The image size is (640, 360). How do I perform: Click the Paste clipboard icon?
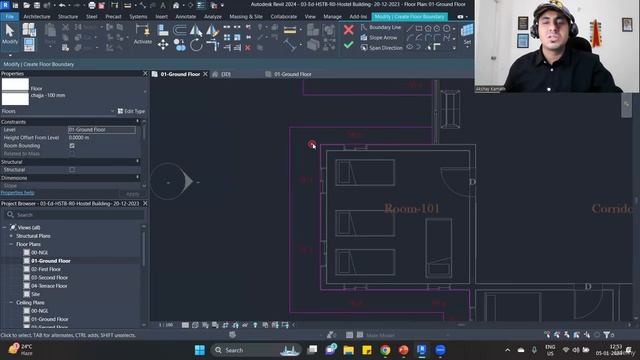coord(50,31)
